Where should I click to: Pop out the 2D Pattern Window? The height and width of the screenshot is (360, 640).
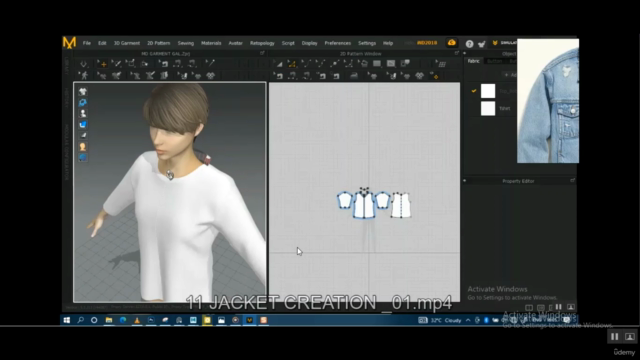point(457,53)
